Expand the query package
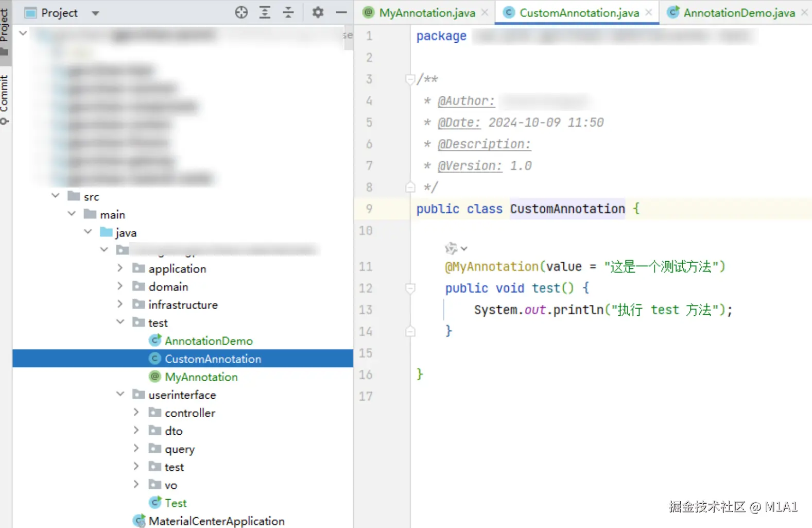 (136, 448)
